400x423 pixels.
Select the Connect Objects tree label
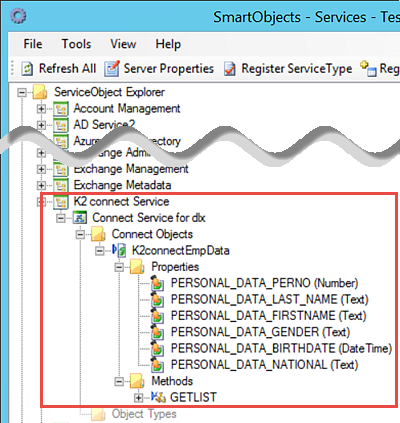pos(152,234)
